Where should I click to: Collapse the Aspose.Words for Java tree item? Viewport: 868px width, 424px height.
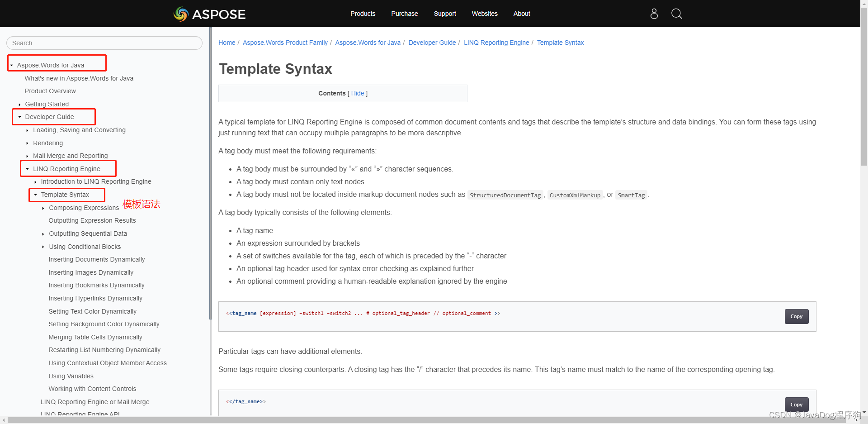point(11,65)
